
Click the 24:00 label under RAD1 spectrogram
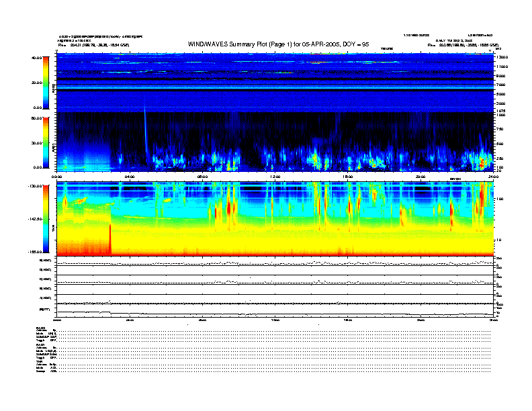(x=493, y=177)
